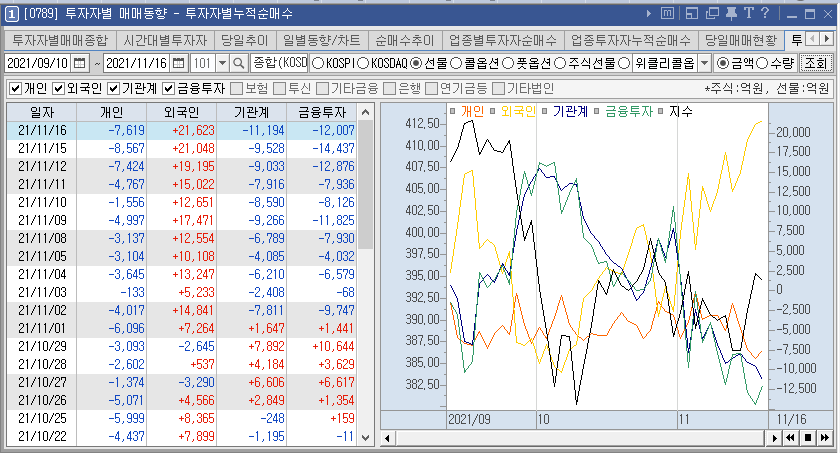Click the 외국인 column header
The width and height of the screenshot is (840, 453).
[182, 112]
